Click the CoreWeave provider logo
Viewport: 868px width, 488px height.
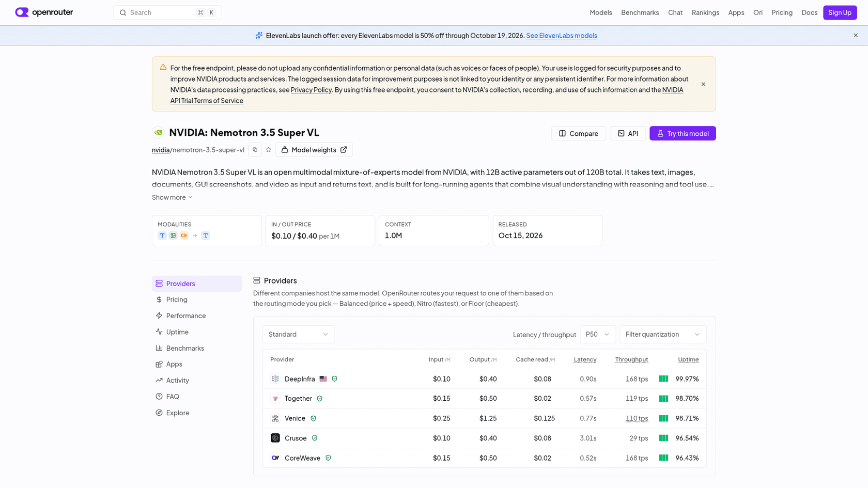tap(275, 458)
